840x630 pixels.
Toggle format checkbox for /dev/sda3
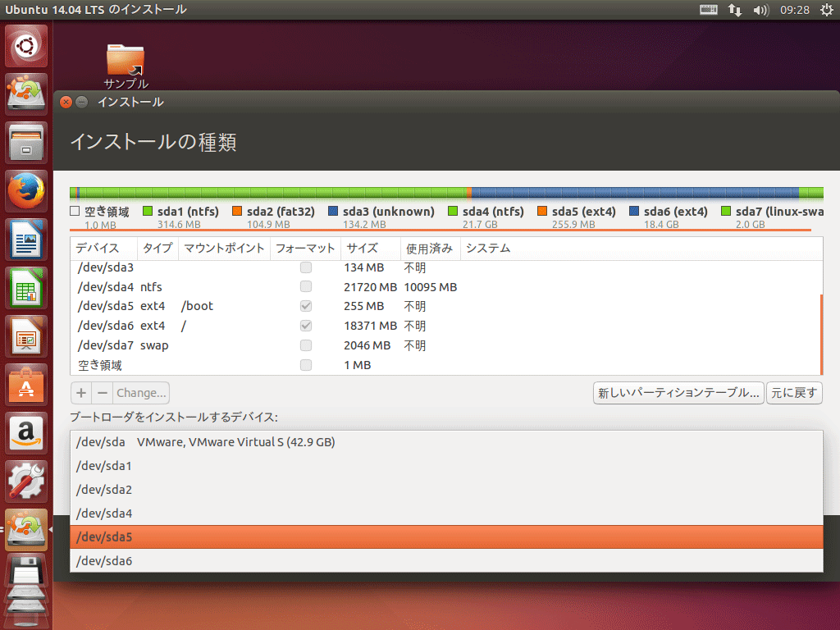coord(306,267)
